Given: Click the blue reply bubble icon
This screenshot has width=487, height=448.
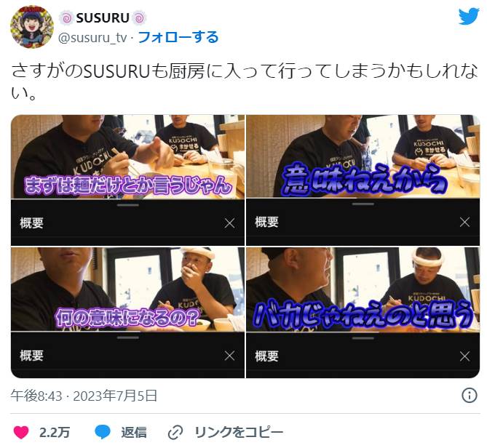Looking at the screenshot, I should pos(103,432).
